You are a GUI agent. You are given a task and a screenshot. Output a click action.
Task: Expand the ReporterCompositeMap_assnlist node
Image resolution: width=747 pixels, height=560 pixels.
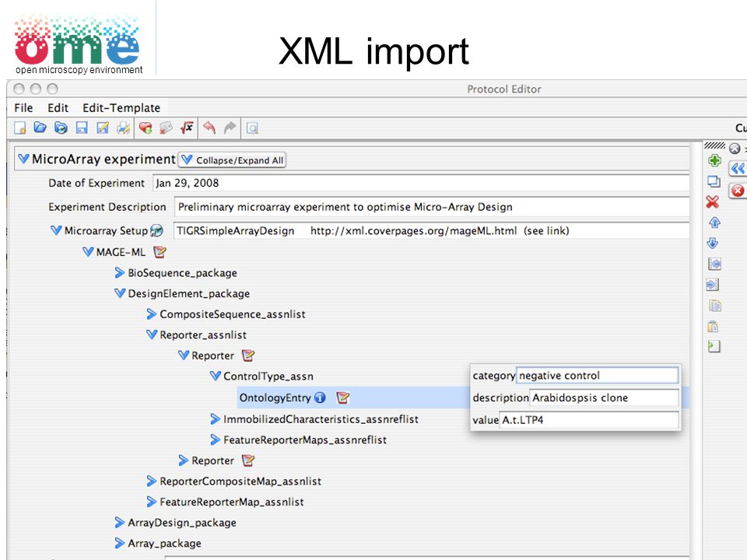coord(152,481)
